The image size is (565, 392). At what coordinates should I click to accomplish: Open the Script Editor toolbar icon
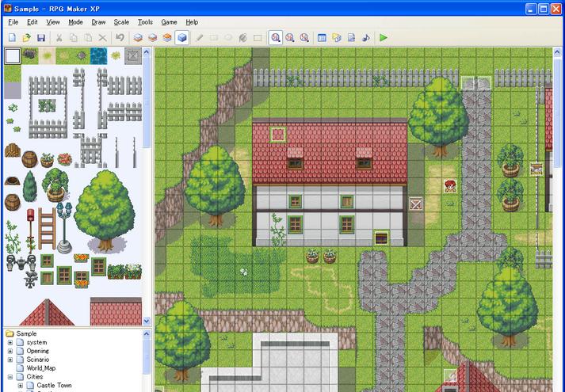pyautogui.click(x=351, y=37)
